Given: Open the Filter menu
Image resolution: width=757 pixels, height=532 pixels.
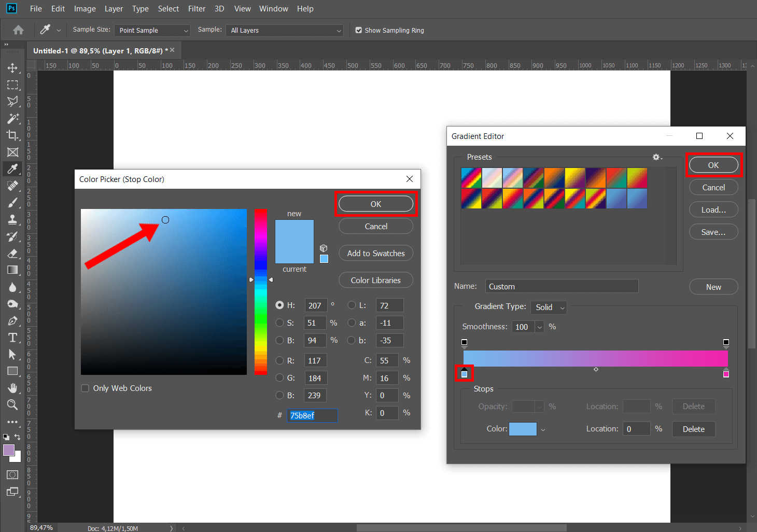Looking at the screenshot, I should pyautogui.click(x=197, y=8).
